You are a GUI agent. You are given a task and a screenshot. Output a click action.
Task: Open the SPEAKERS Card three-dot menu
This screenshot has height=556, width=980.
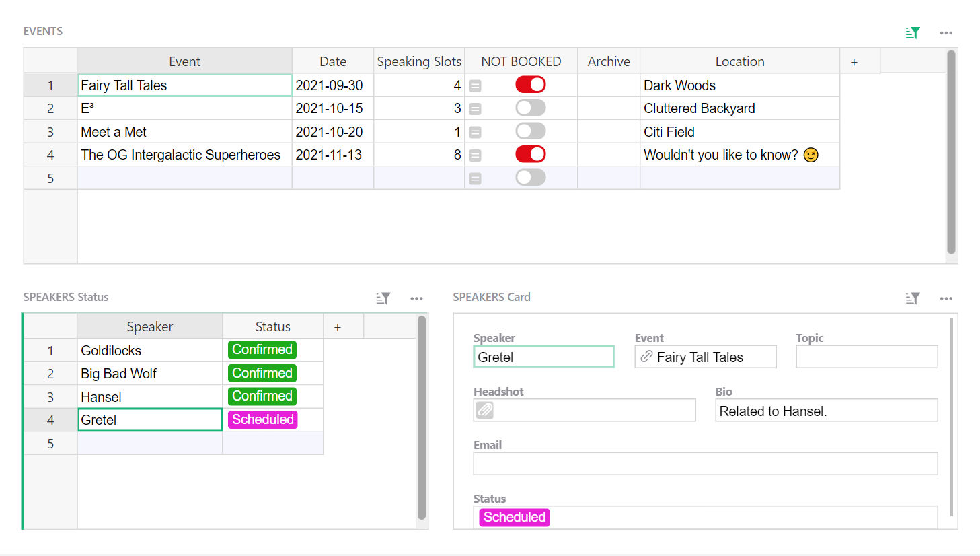pos(946,298)
